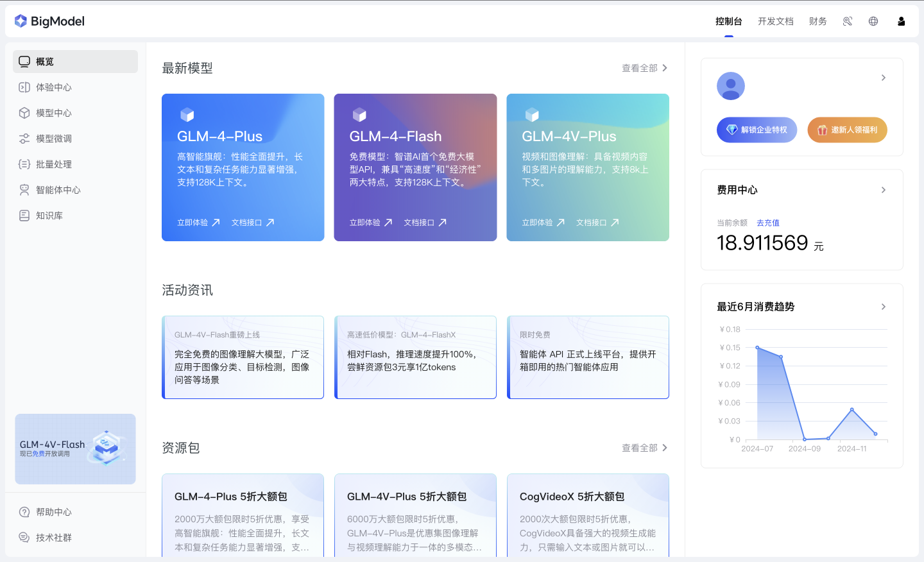
Task: Open the GLM-4-Plus 5折大额包 resource card
Action: [x=243, y=515]
